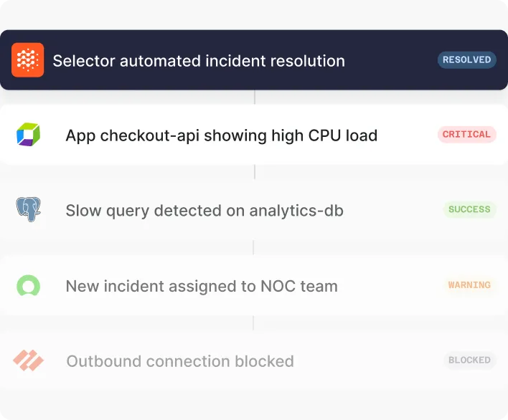Click connector line above Outbound connection card

tap(253, 323)
